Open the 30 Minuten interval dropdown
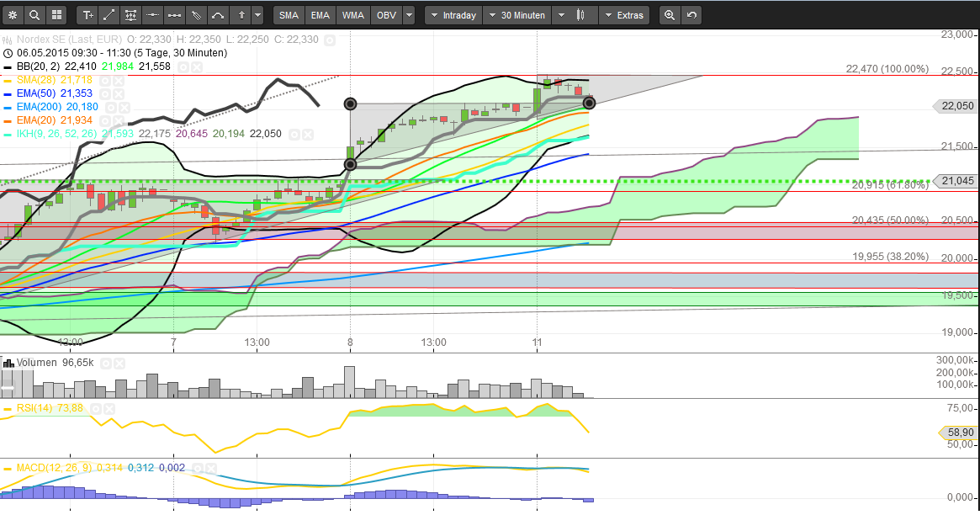This screenshot has height=515, width=980. pyautogui.click(x=517, y=15)
